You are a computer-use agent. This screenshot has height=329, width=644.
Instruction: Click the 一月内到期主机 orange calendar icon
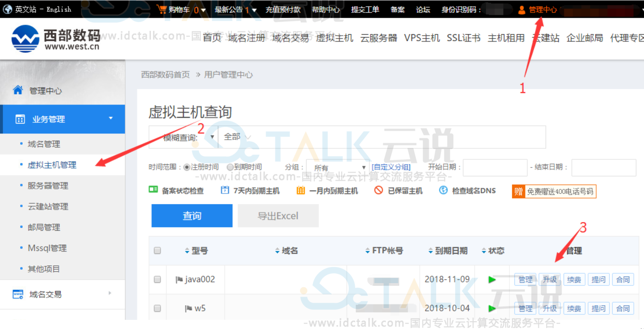click(301, 190)
